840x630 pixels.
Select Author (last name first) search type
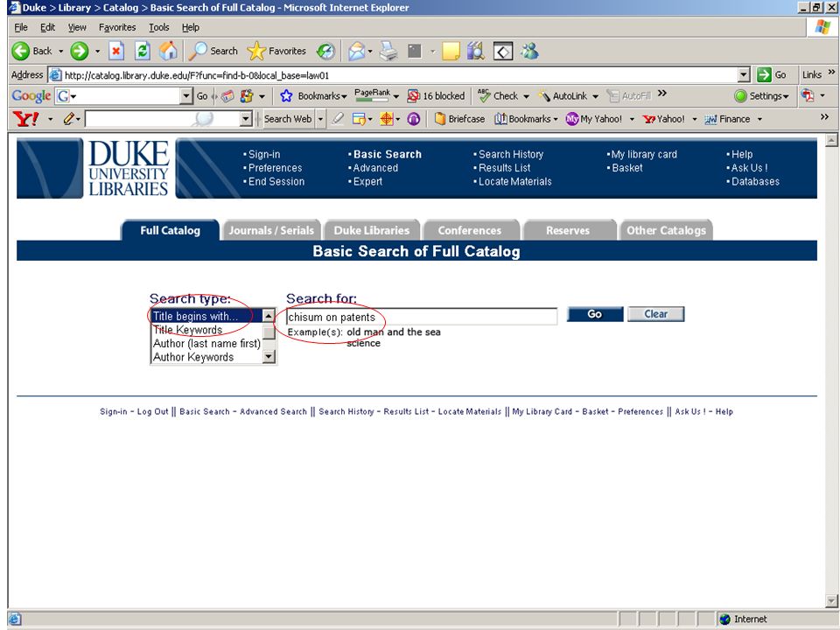pyautogui.click(x=206, y=343)
